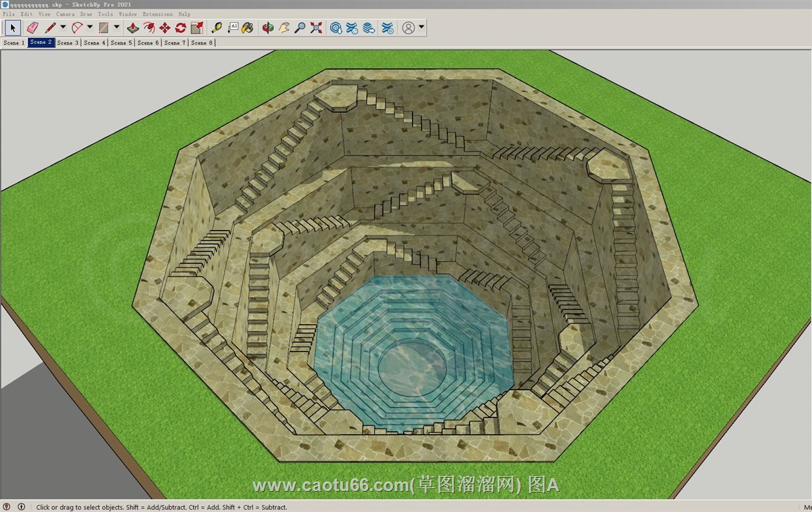Screen dimensions: 812x512
Task: Open the user account dropdown arrow
Action: (422, 28)
